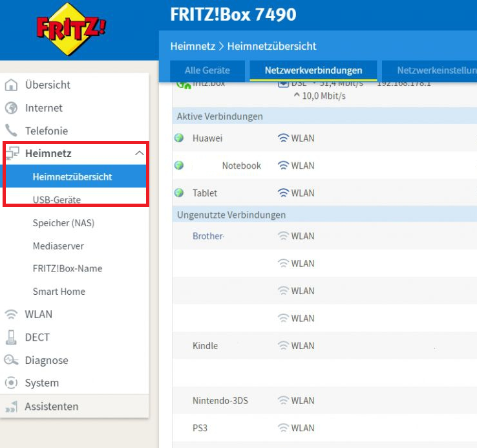Click the Wi-Fi icon beside WLAN menu

[11, 314]
